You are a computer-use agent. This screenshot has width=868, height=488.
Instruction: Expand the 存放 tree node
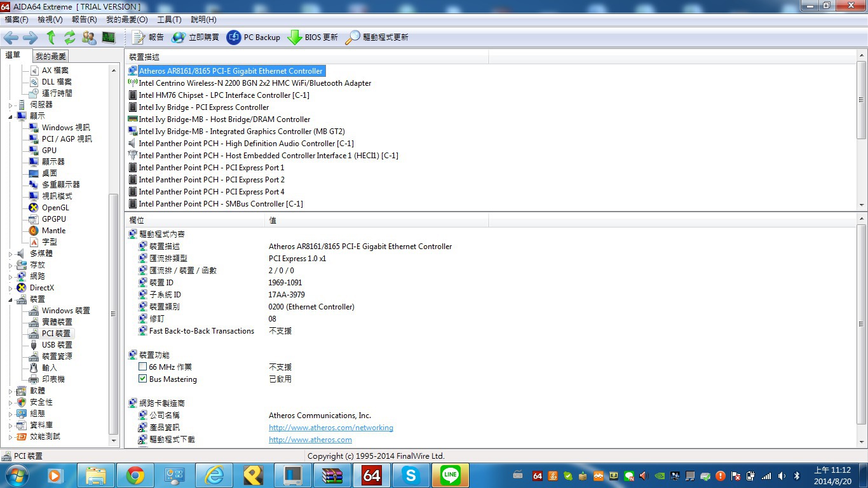[x=11, y=265]
